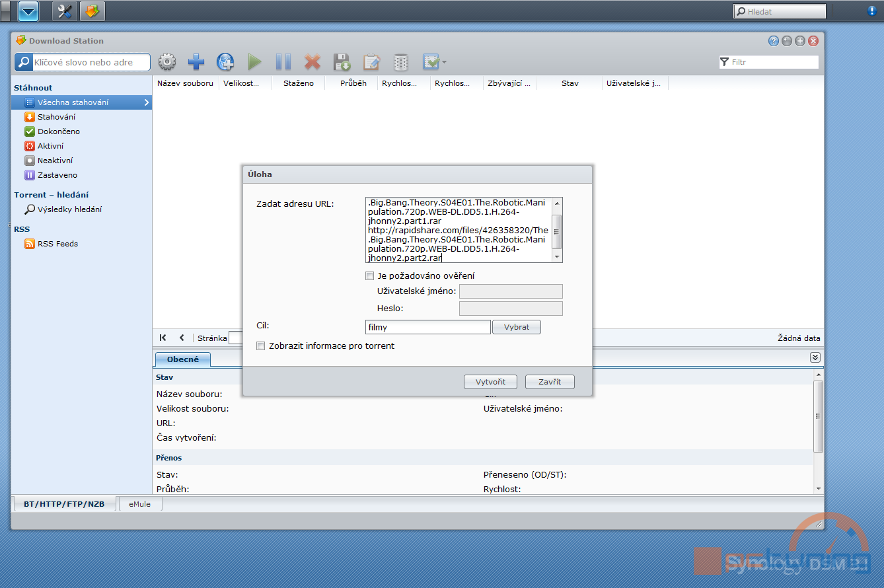Image resolution: width=884 pixels, height=588 pixels.
Task: Click inside the URL address text area
Action: pos(459,230)
